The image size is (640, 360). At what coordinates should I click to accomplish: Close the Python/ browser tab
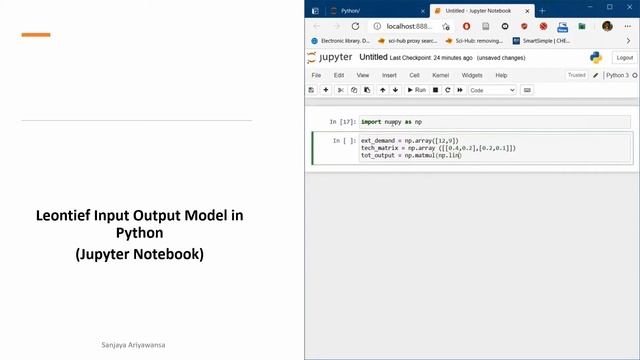[x=423, y=11]
